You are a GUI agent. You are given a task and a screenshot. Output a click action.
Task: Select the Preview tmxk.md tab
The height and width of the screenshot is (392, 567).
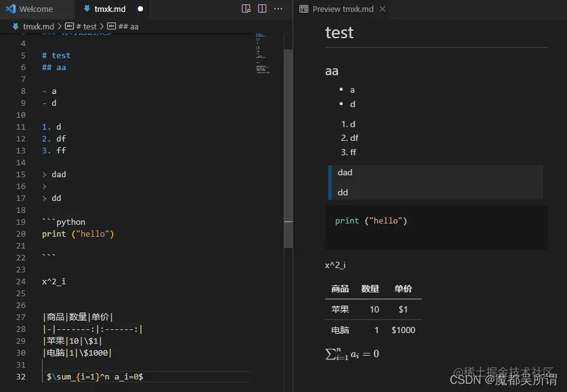(343, 9)
